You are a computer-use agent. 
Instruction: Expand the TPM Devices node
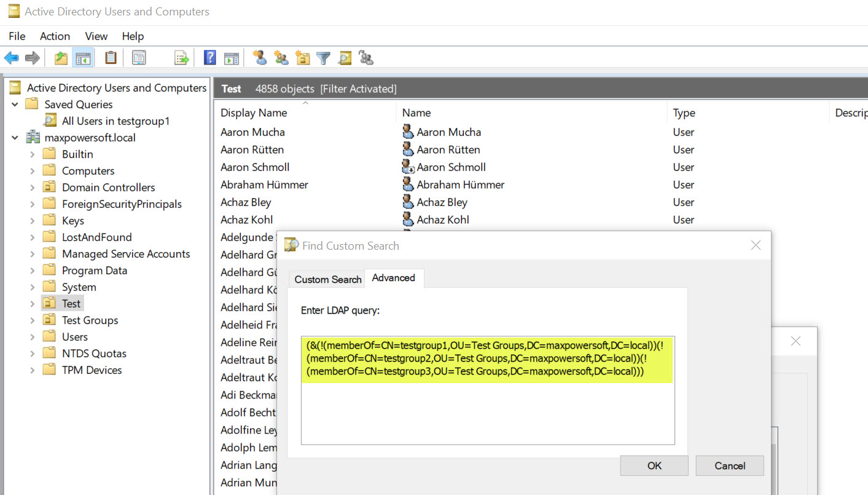(33, 370)
